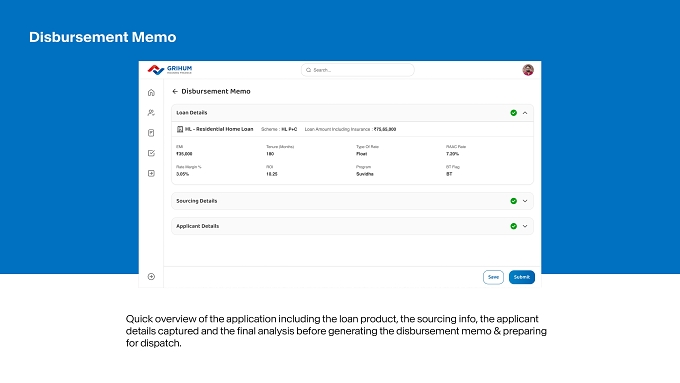Click the BT Flag value BT

[x=449, y=174]
